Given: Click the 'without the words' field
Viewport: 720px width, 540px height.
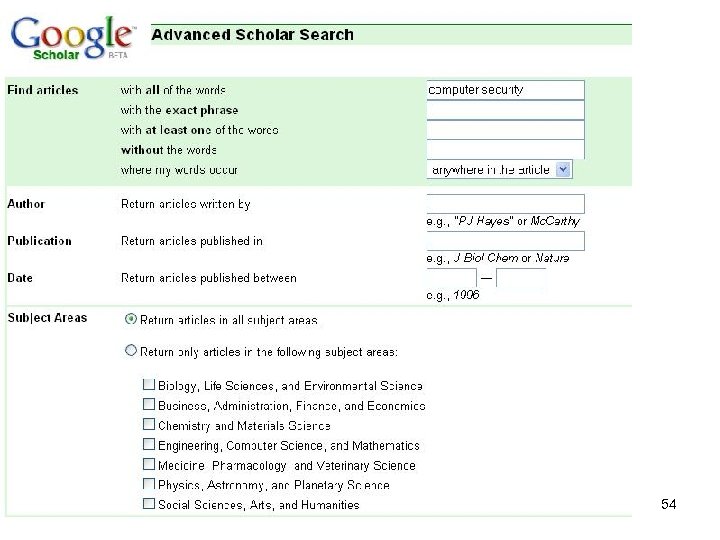Looking at the screenshot, I should tap(505, 150).
